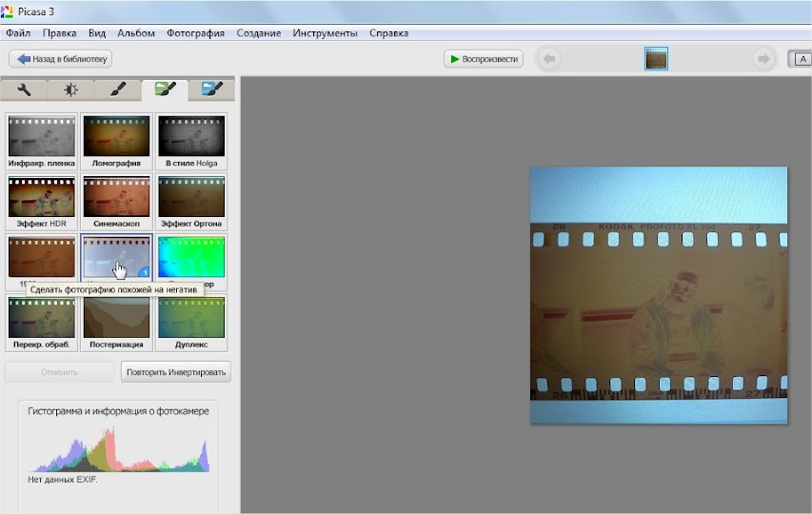Click Назад в библиотеку button

(61, 59)
